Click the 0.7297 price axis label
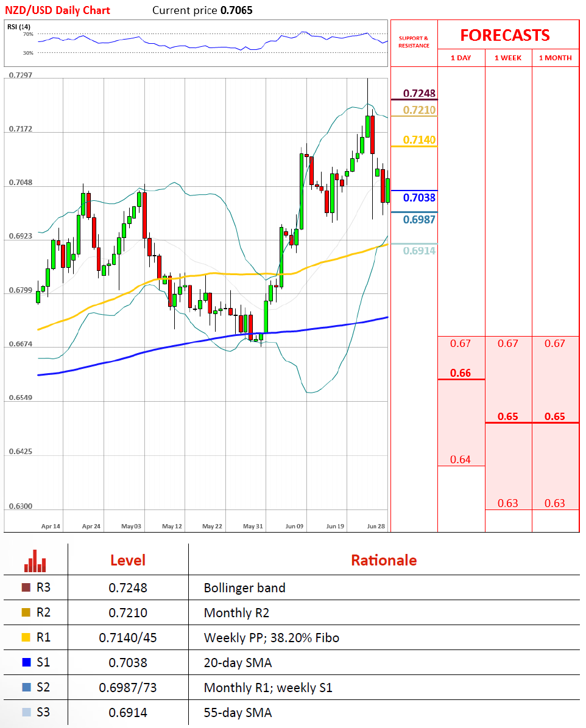 pos(21,75)
